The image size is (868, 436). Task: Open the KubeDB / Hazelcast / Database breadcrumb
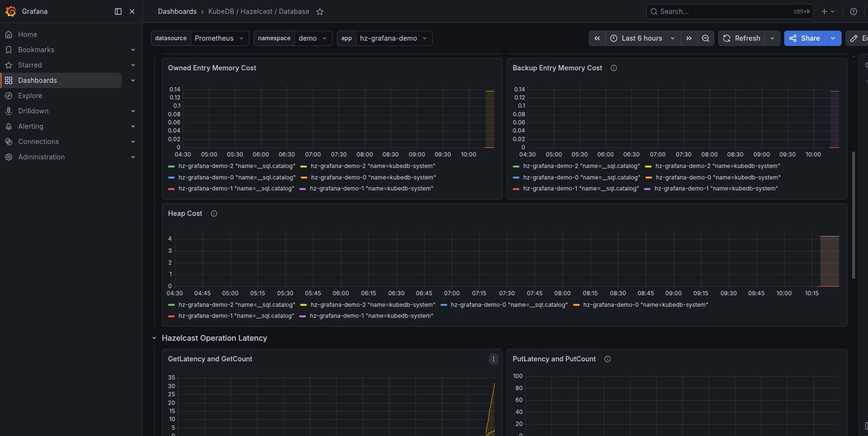259,11
